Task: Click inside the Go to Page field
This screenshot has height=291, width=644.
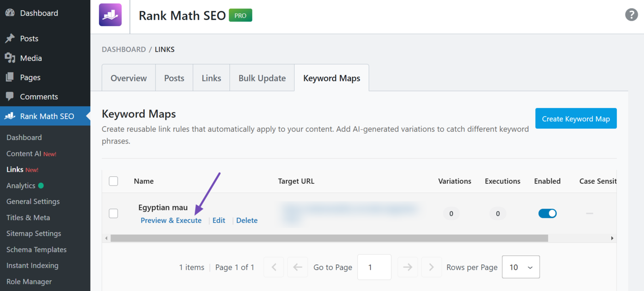Action: pyautogui.click(x=374, y=267)
